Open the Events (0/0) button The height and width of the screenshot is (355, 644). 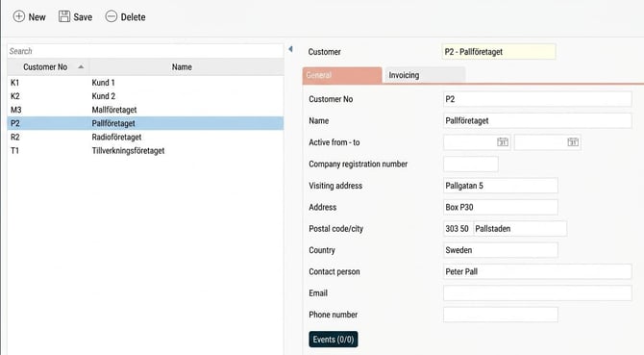[x=334, y=340]
